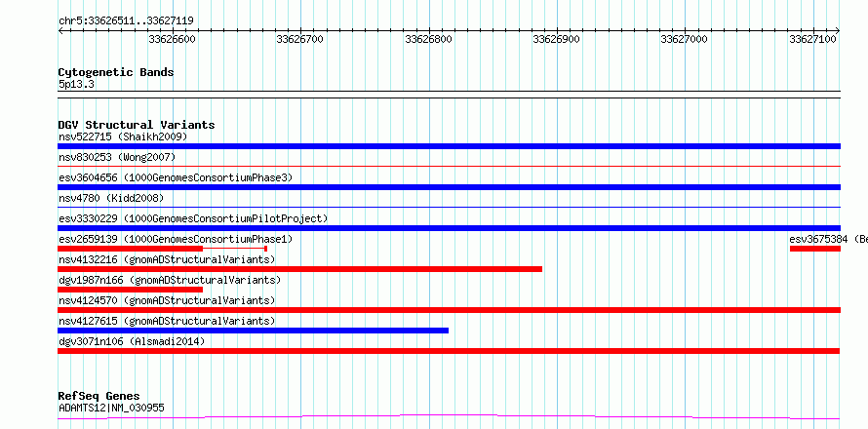Select the blue bar under esv3330229
The height and width of the screenshot is (429, 868).
449,228
